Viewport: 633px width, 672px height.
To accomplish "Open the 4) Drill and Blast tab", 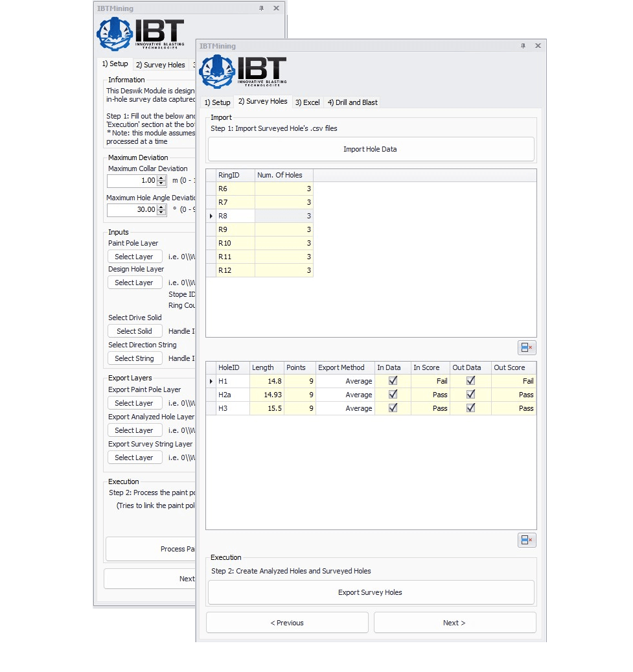I will (352, 102).
